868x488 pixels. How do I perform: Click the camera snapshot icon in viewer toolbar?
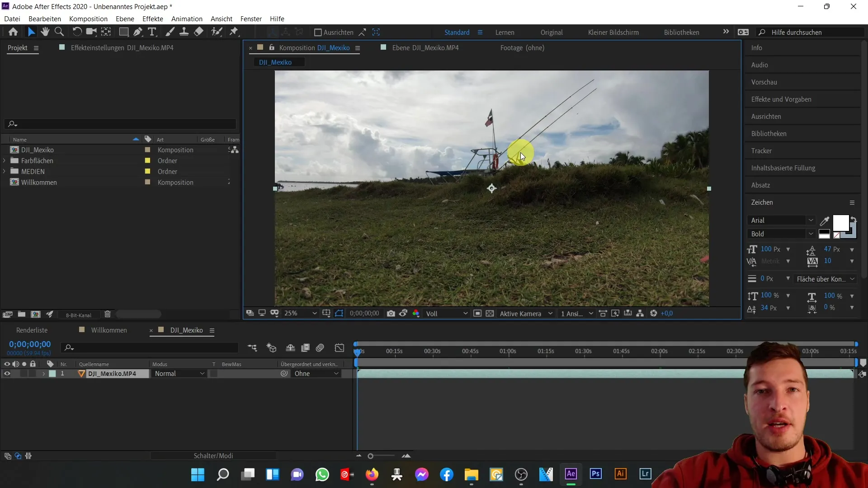[392, 314]
